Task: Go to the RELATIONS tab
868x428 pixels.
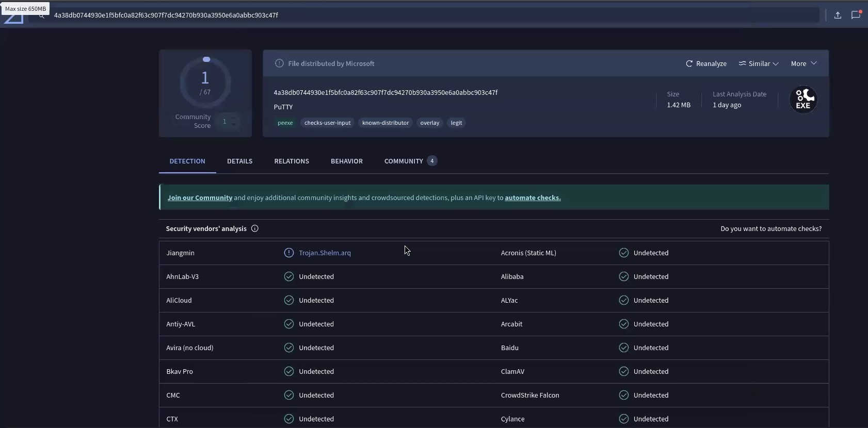Action: click(x=292, y=161)
